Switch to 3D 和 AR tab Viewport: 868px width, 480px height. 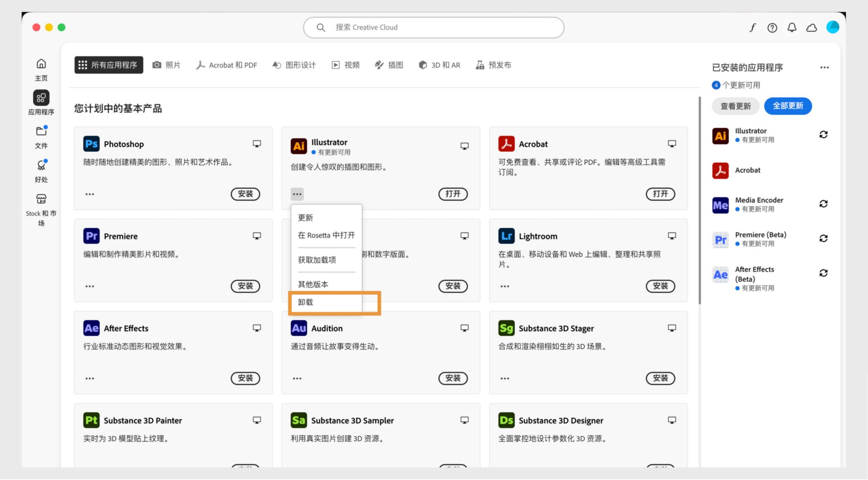pyautogui.click(x=439, y=65)
